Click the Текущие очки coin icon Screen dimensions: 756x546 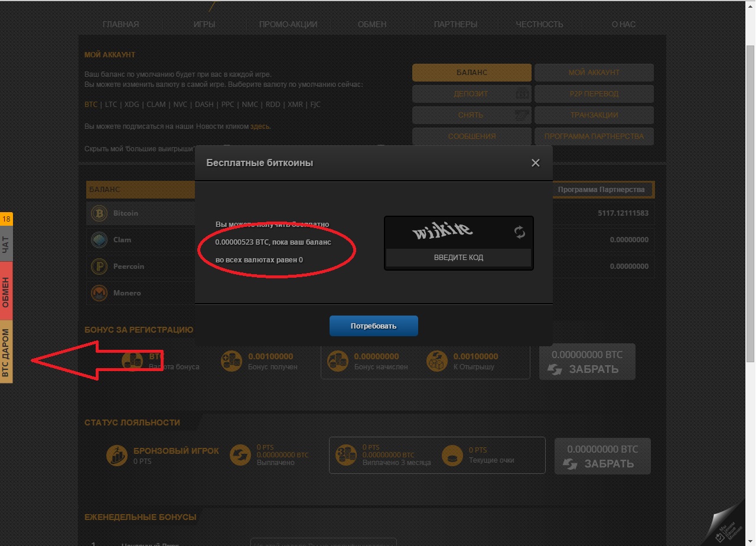coord(452,455)
